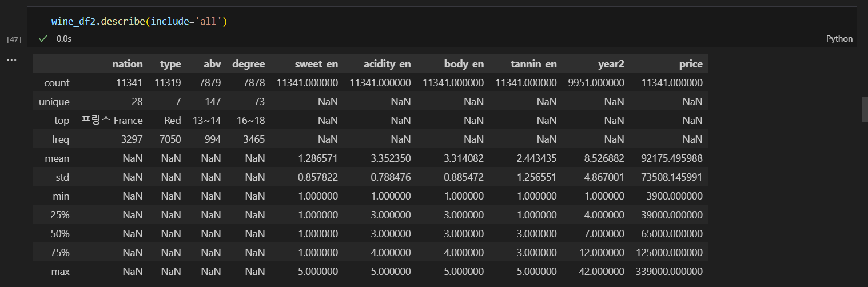Click the freq type value 7050
Screen dimensions: 868x287
pyautogui.click(x=170, y=139)
